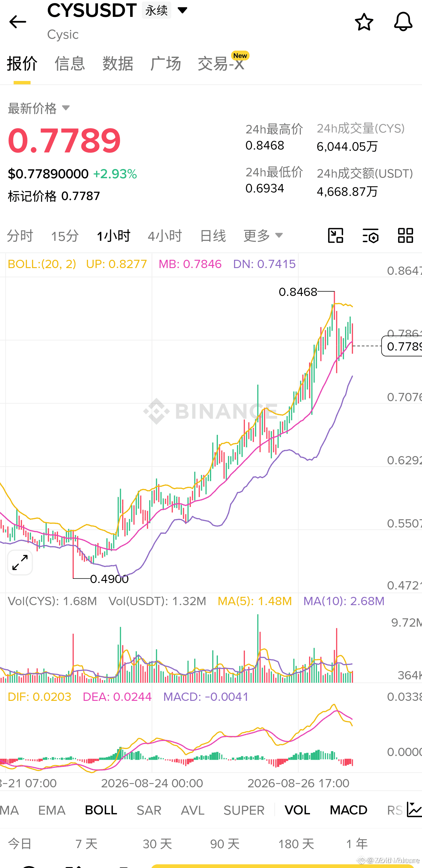The width and height of the screenshot is (422, 868).
Task: Switch to the 报价 tab
Action: [22, 63]
